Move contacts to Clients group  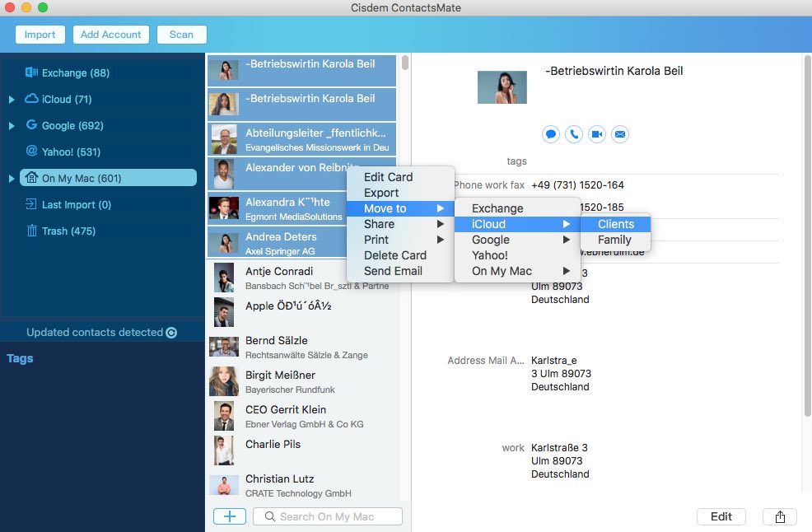[615, 224]
